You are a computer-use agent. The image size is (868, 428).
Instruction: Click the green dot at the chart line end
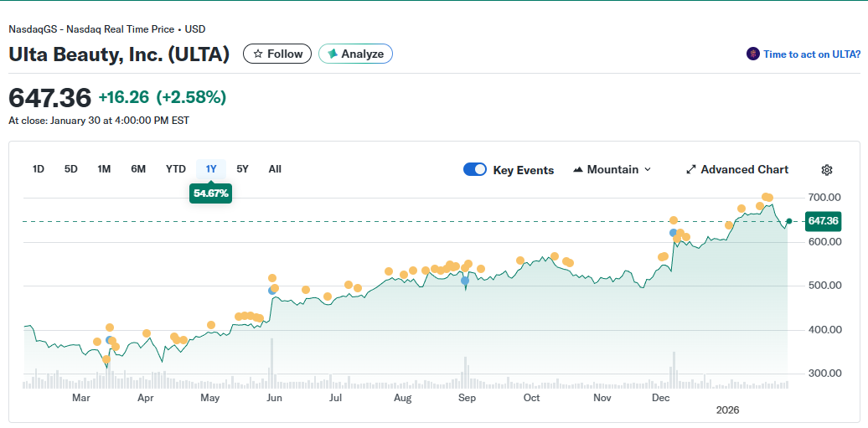point(789,221)
